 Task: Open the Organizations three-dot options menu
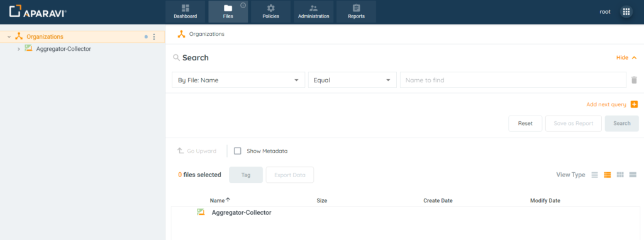[154, 37]
